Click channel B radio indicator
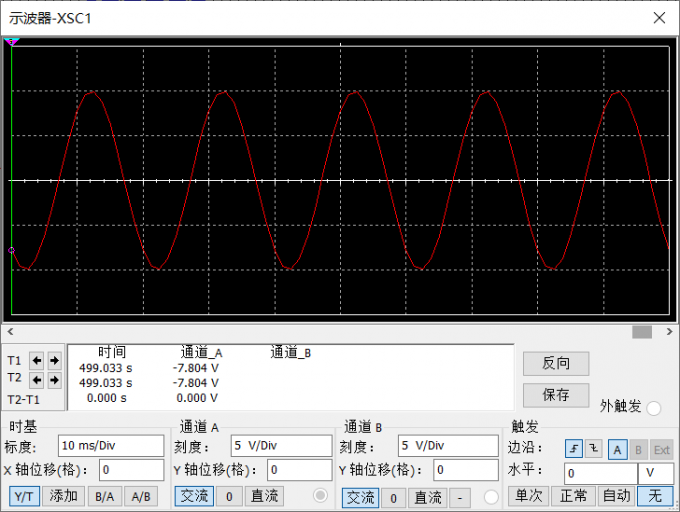This screenshot has height=512, width=680. click(x=490, y=497)
